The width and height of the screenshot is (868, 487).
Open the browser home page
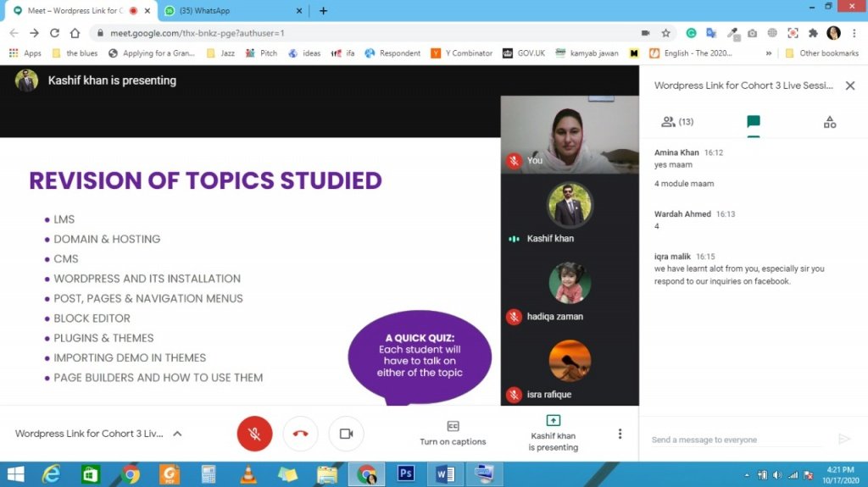coord(75,33)
